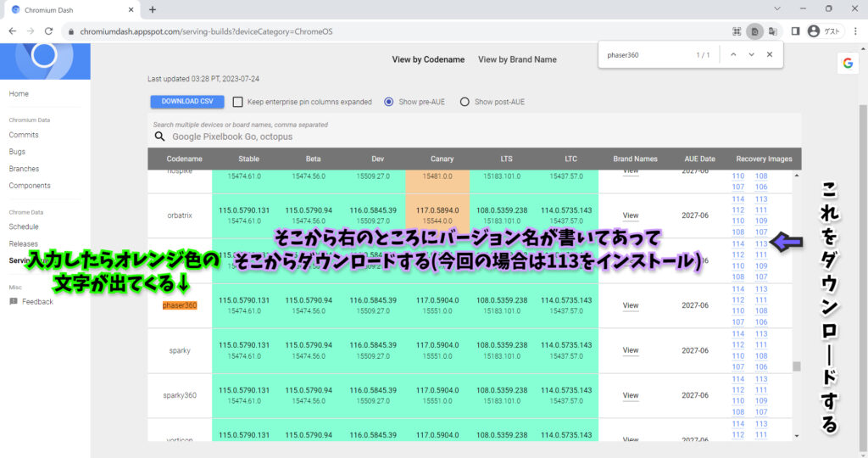Click the Google icon on the right edge
868x458 pixels.
point(846,62)
